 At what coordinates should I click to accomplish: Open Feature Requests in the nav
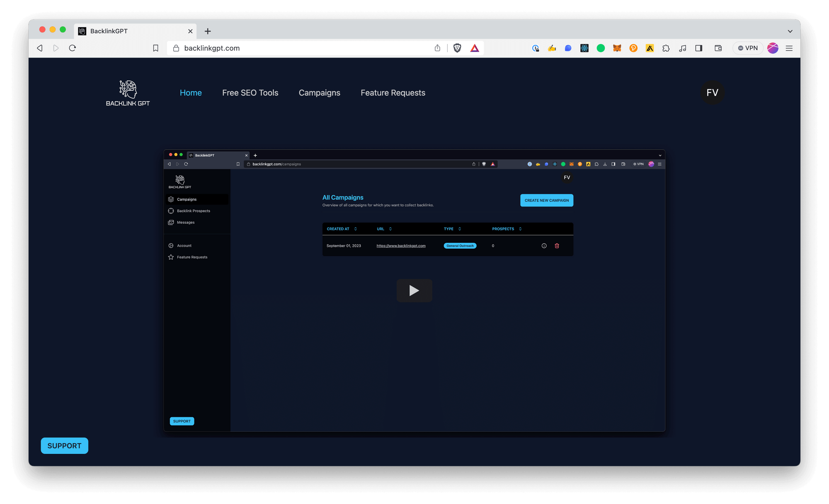point(393,93)
